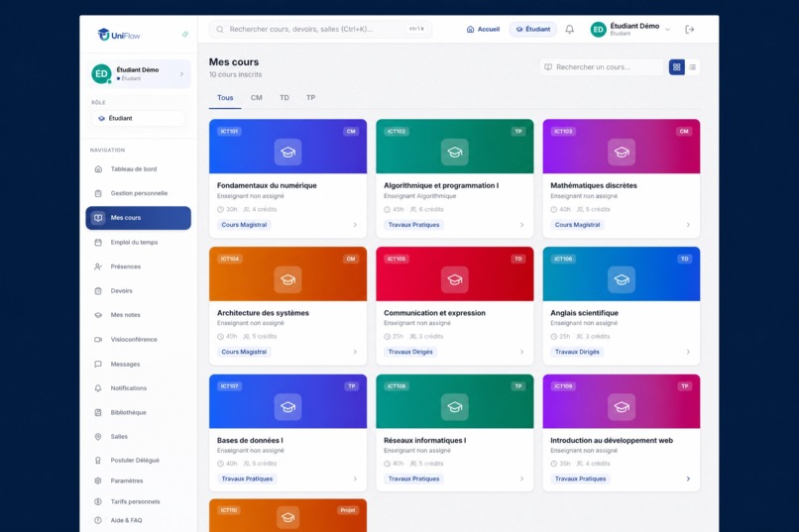Click the ICT105 graduation cap icon
The width and height of the screenshot is (799, 532).
(x=455, y=279)
